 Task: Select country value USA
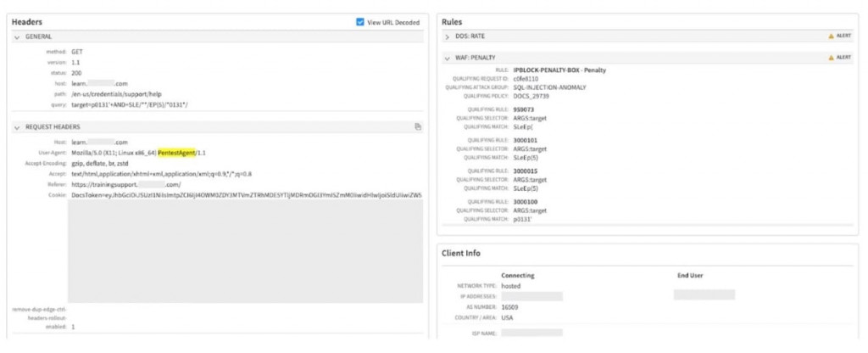click(x=507, y=318)
